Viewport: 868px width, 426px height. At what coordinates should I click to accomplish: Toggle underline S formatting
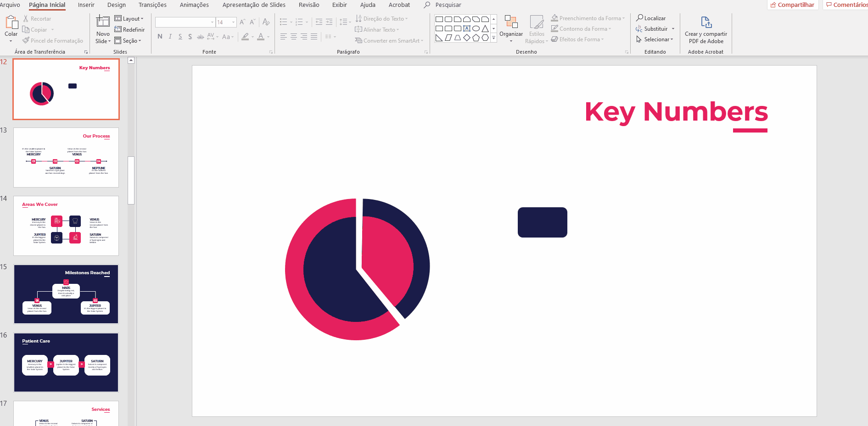pyautogui.click(x=180, y=37)
